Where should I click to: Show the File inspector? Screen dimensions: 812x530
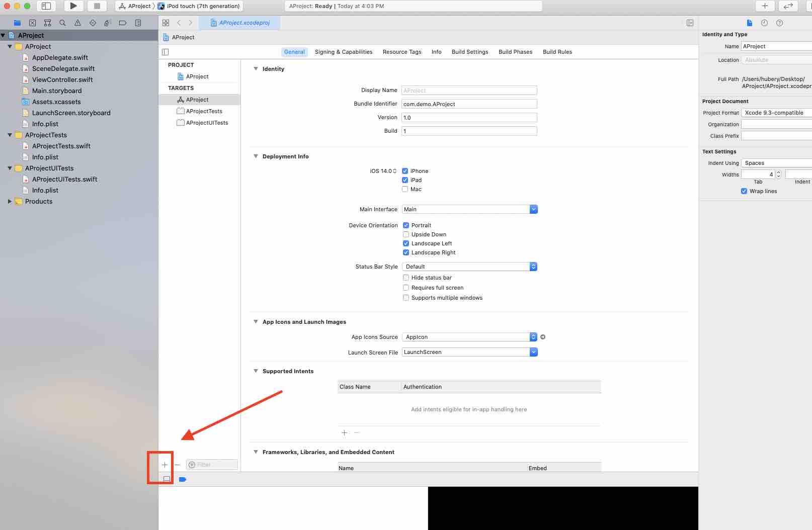point(750,23)
